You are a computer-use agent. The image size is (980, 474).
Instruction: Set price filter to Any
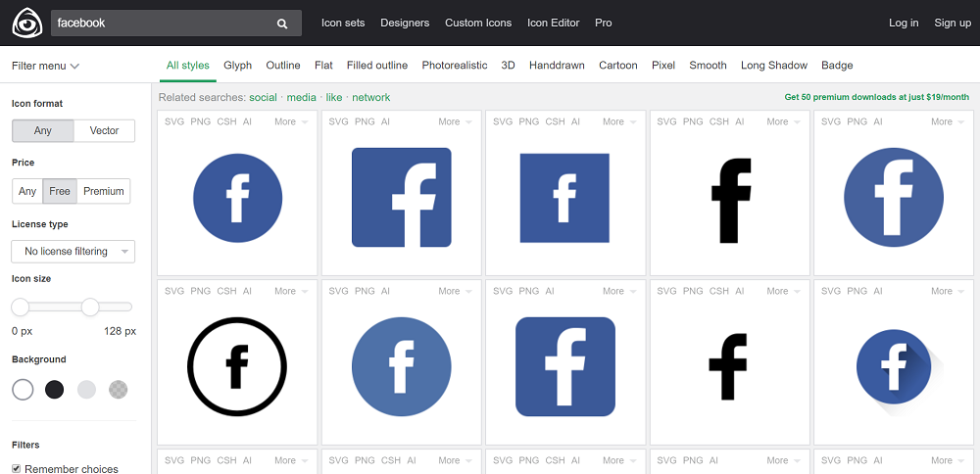click(x=27, y=191)
